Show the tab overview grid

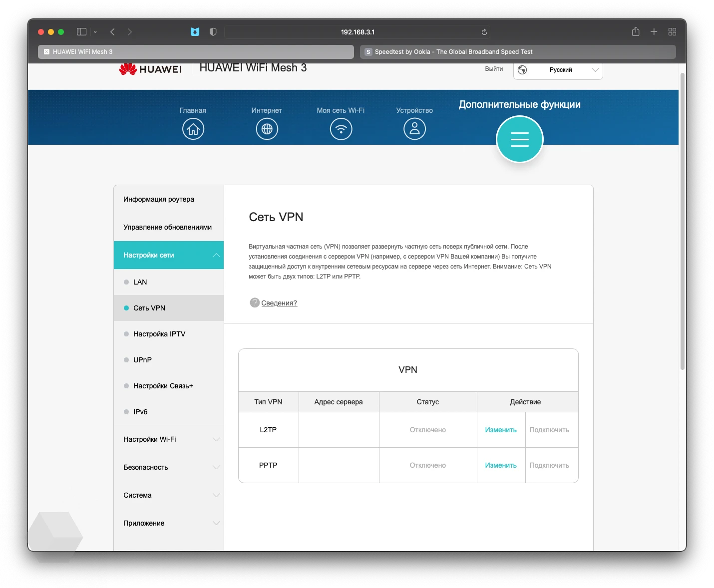672,32
